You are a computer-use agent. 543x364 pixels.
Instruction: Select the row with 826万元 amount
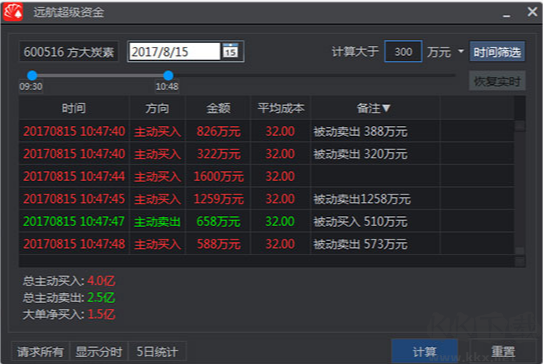point(266,131)
